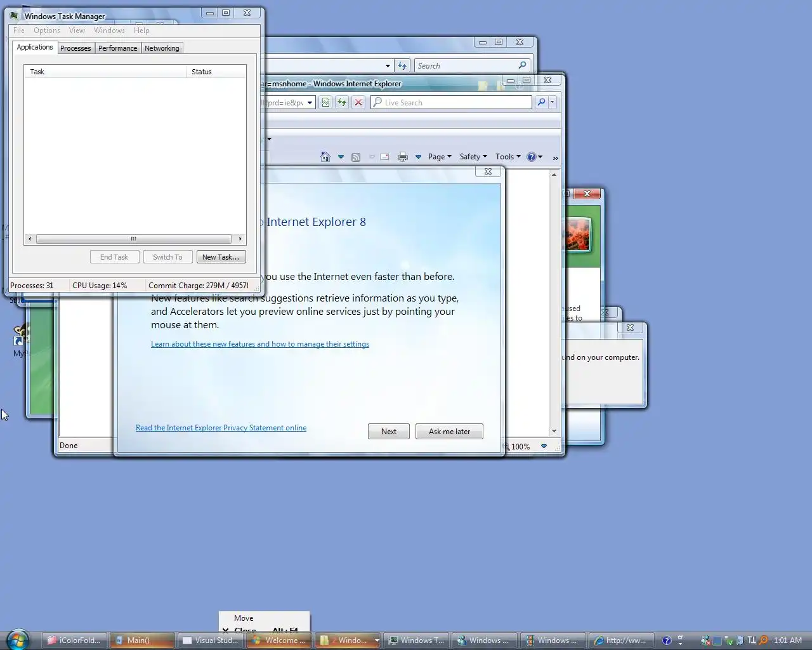Expand the IE address bar dropdown arrow

(310, 102)
